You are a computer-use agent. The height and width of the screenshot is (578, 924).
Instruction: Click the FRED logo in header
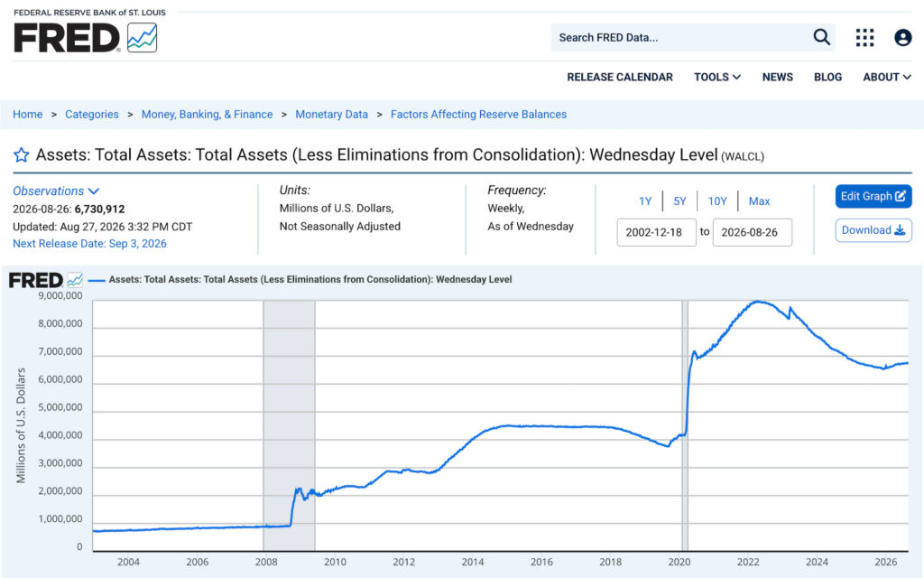coord(86,33)
